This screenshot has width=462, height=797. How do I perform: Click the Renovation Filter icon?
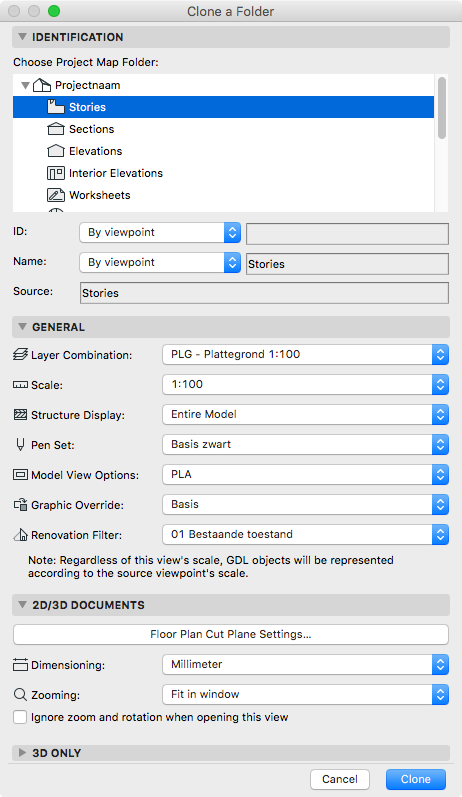tap(20, 535)
